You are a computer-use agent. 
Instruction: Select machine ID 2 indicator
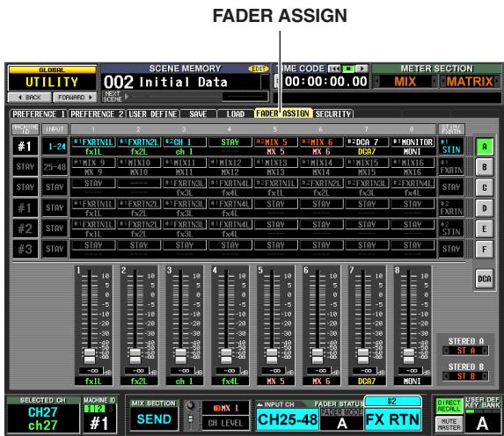[x=99, y=409]
